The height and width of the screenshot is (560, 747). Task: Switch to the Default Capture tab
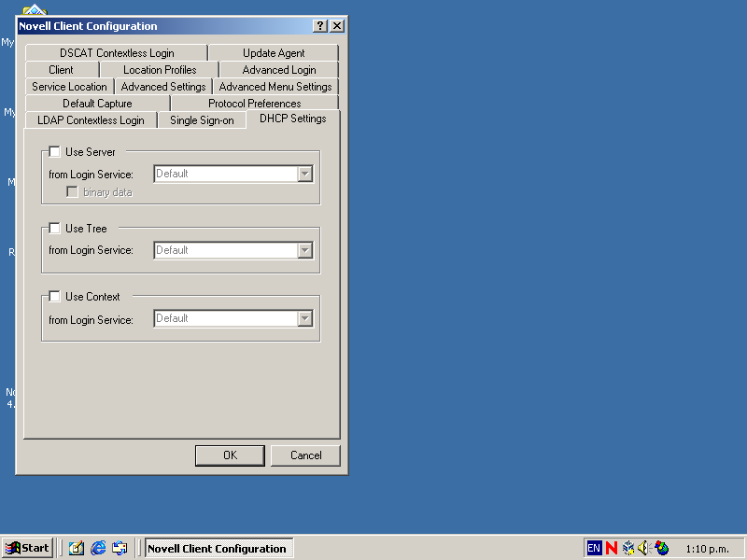point(98,104)
